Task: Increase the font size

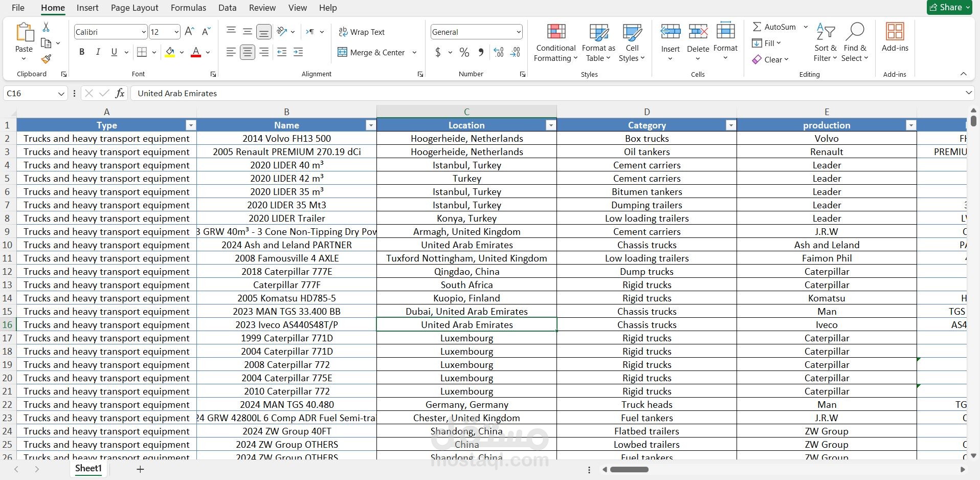Action: [x=189, y=32]
